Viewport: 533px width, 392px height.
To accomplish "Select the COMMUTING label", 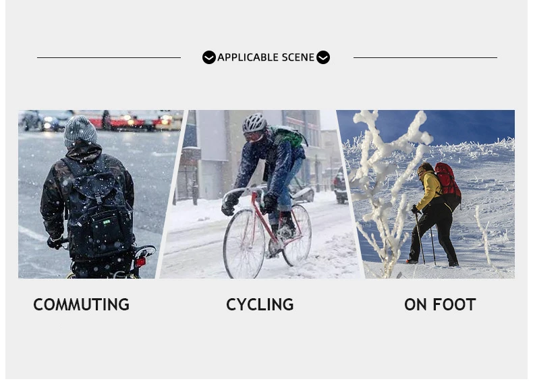I will coord(81,304).
